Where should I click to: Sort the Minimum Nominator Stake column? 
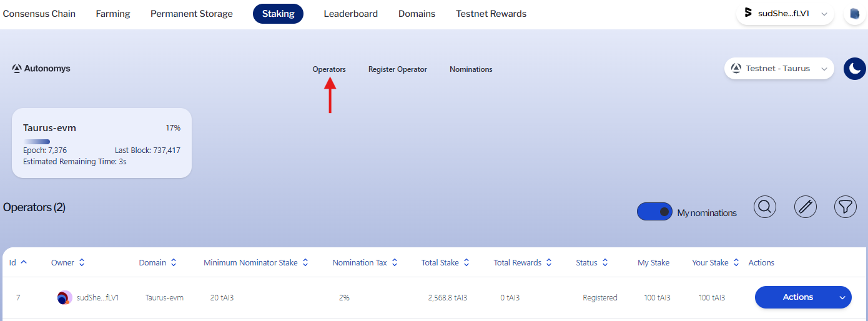coord(305,263)
